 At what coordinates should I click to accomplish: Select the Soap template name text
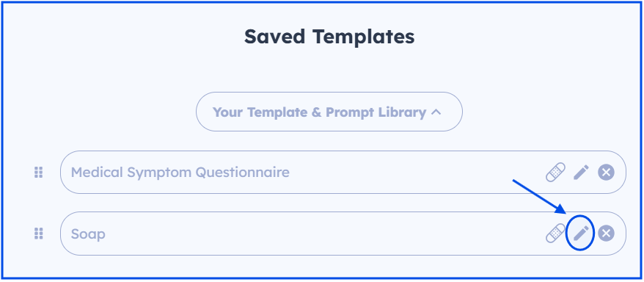[x=88, y=234]
